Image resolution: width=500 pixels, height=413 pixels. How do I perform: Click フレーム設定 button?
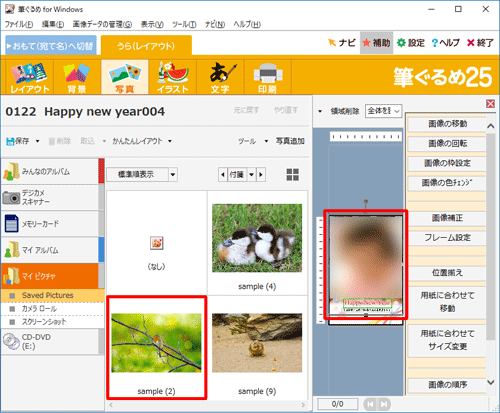(447, 238)
